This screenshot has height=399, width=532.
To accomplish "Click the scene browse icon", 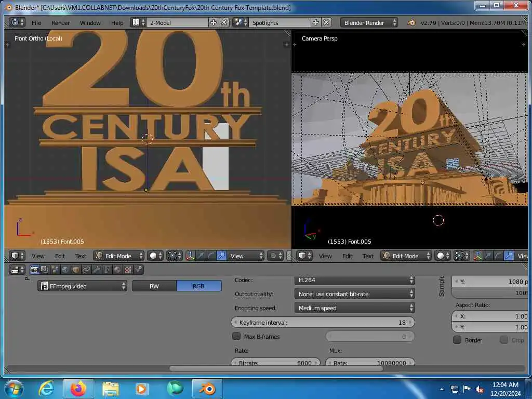I will [241, 22].
